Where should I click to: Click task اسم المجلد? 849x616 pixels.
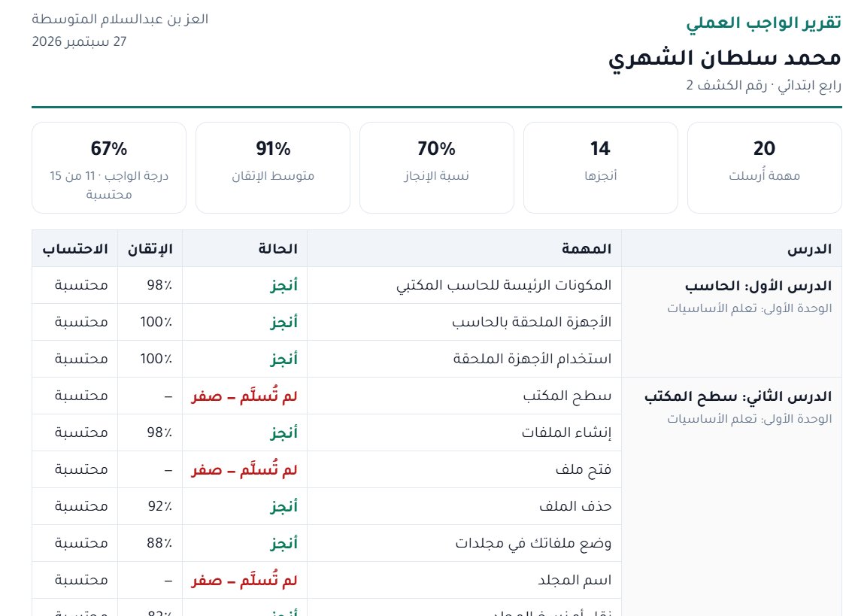click(x=575, y=580)
